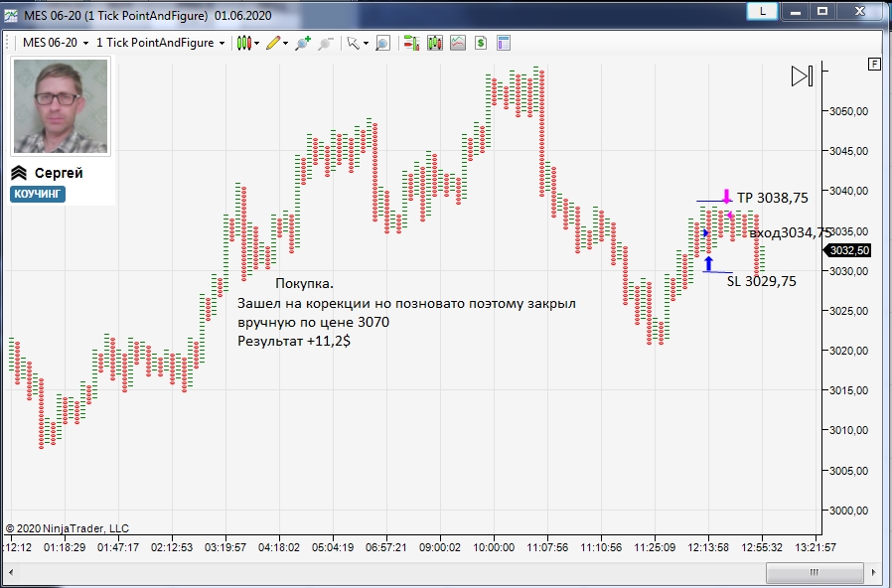Click the NinjaTrader app icon in title bar
The height and width of the screenshot is (588, 892).
(10, 15)
